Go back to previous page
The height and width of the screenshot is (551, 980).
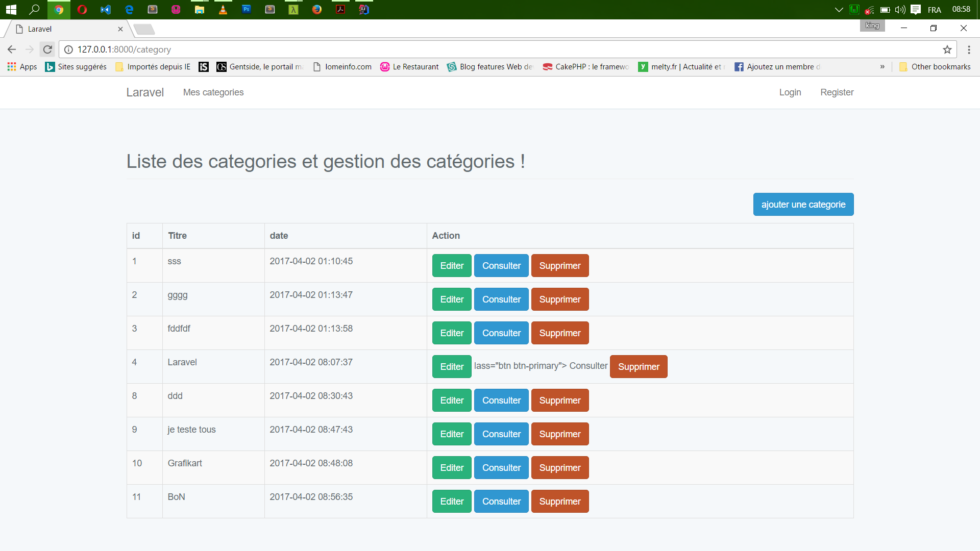pos(12,49)
